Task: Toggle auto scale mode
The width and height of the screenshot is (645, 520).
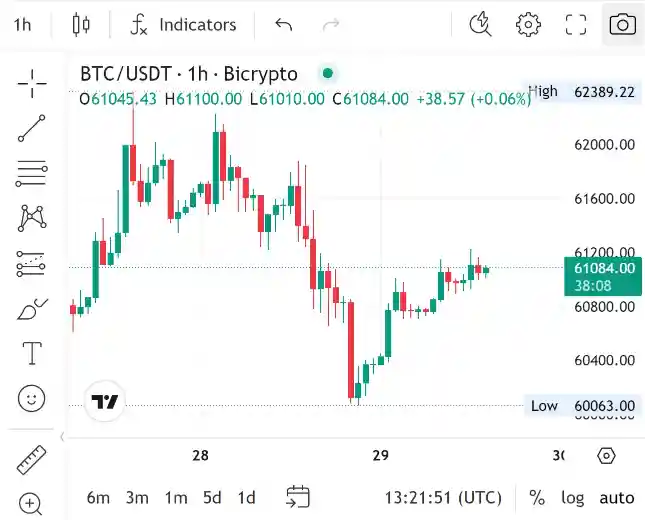Action: point(616,497)
